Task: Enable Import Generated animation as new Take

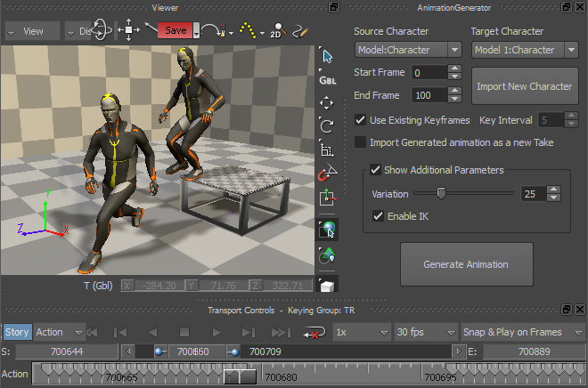Action: (x=360, y=142)
